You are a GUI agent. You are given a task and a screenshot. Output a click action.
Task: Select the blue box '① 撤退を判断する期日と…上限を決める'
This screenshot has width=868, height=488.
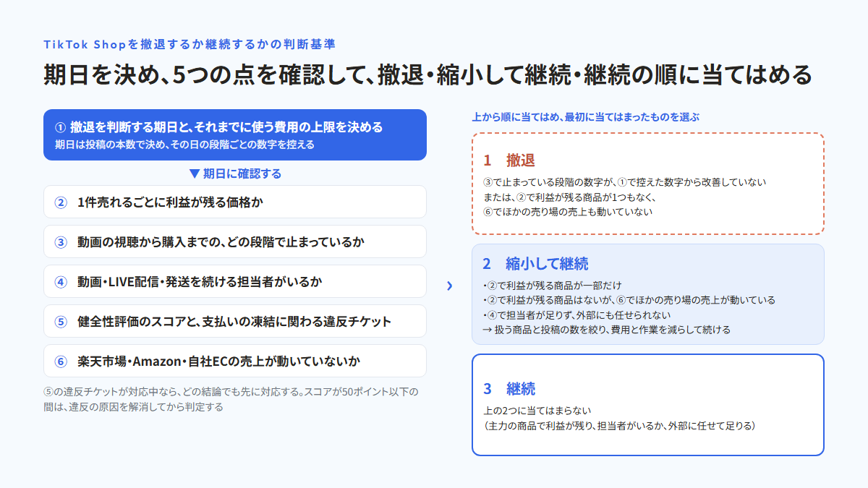pos(235,134)
